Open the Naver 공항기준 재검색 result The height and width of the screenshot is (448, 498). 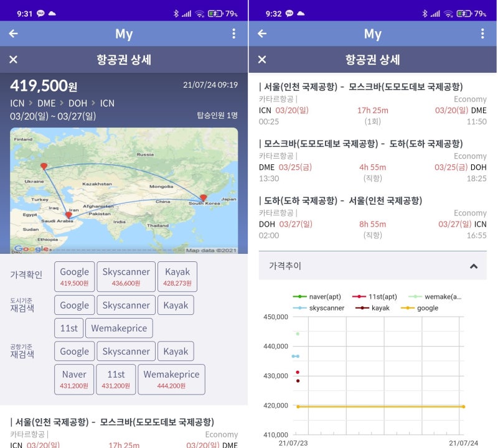coord(73,379)
